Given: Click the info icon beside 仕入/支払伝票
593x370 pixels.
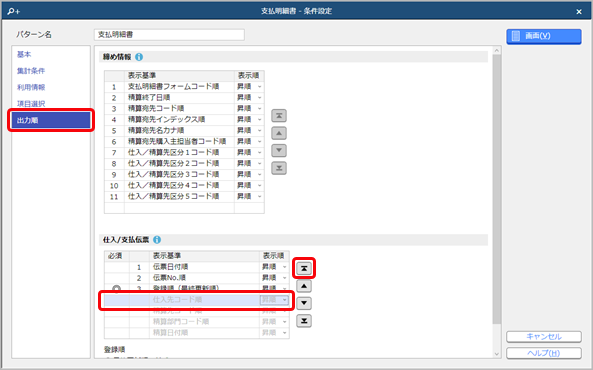Looking at the screenshot, I should 157,239.
